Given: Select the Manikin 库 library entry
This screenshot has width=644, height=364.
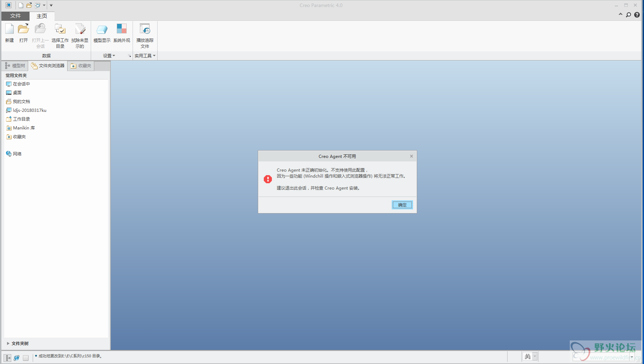Looking at the screenshot, I should coord(20,128).
